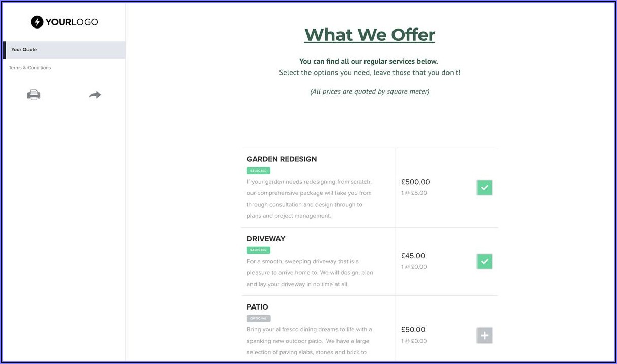Add the optional Patio service
Viewport: 617px width, 364px height.
(x=484, y=335)
